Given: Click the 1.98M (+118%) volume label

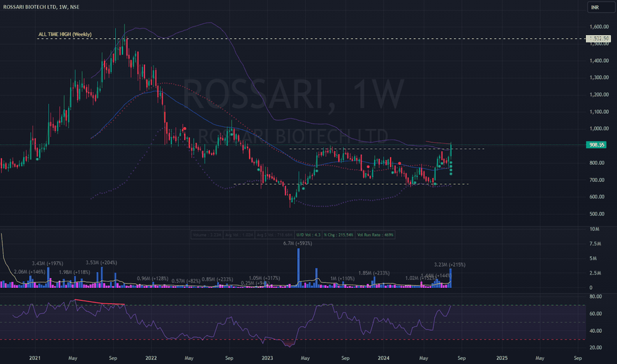Looking at the screenshot, I should coord(75,272).
